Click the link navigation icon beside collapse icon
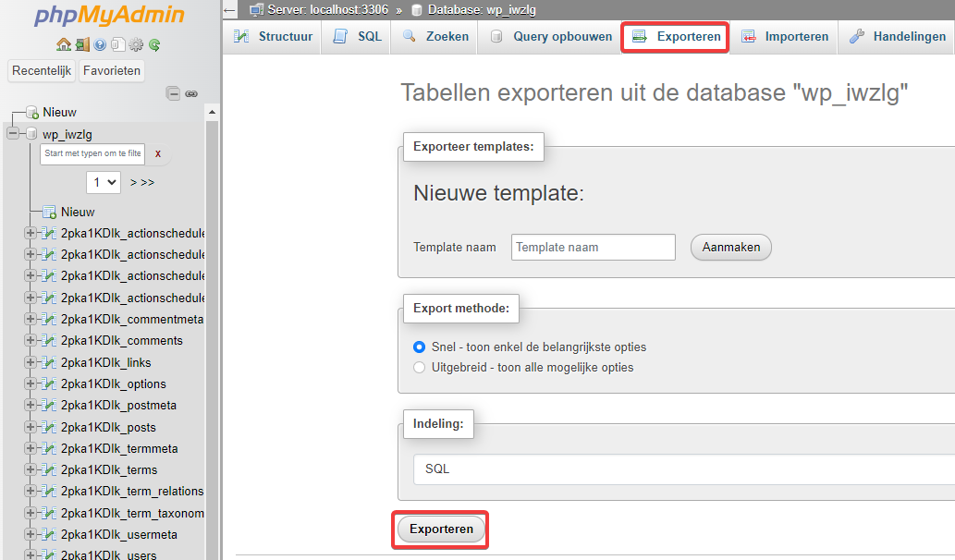 tap(191, 93)
